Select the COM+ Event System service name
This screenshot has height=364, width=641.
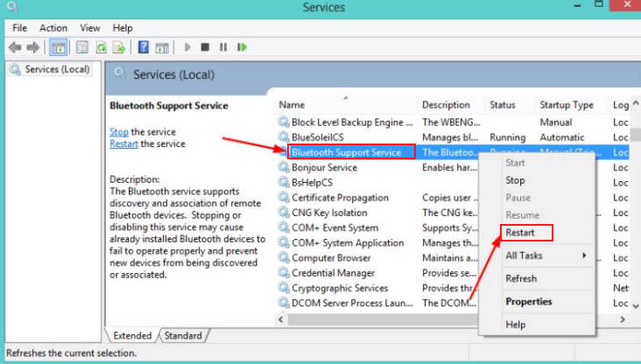(335, 228)
